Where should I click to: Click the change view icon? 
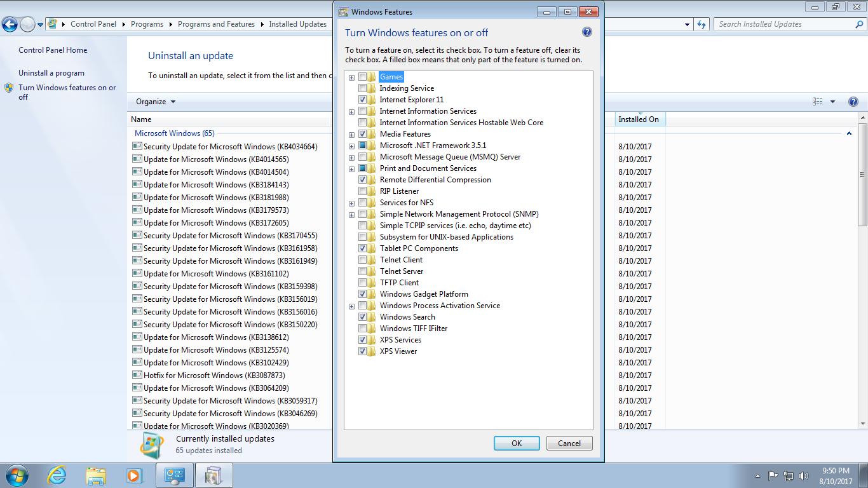[x=818, y=102]
